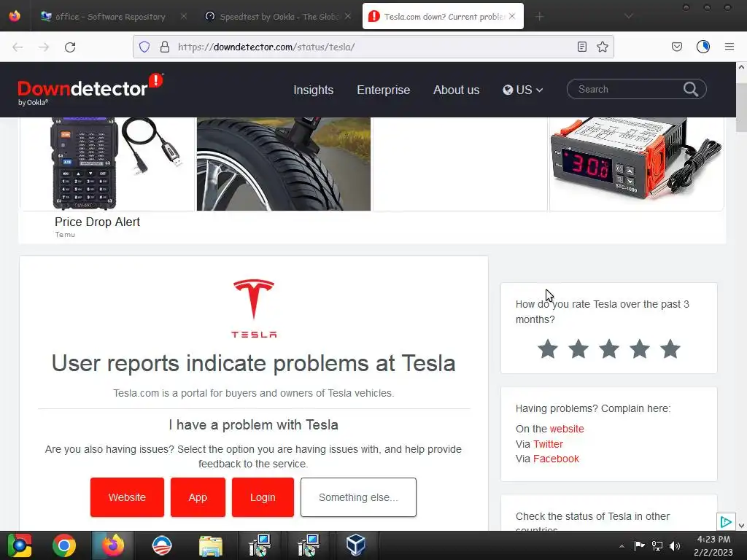
Task: Toggle reader view icon in address bar
Action: point(581,47)
